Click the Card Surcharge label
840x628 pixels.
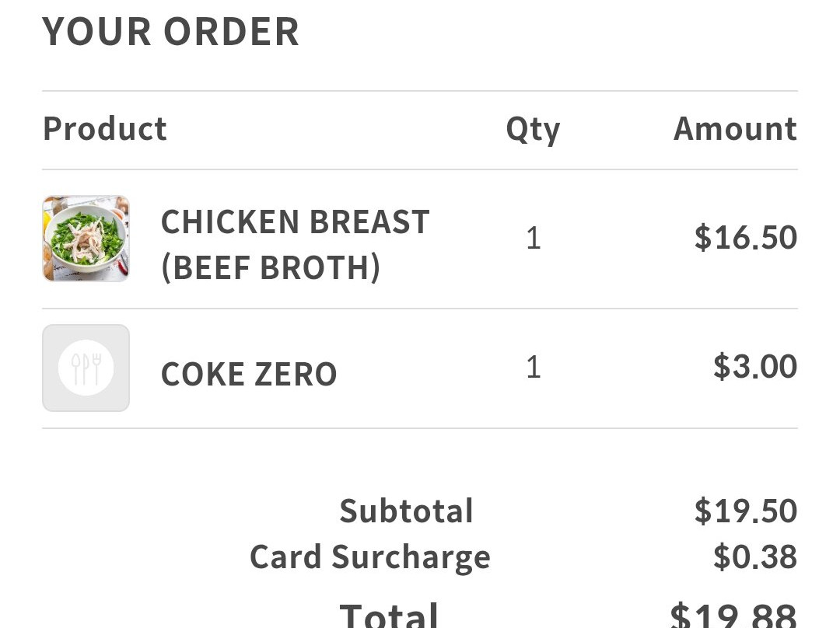pos(370,557)
